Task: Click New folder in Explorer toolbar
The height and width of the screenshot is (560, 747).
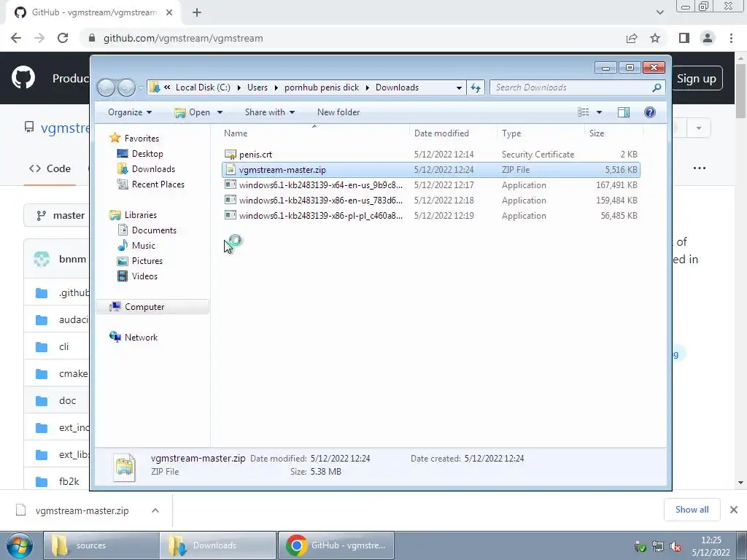Action: coord(338,112)
